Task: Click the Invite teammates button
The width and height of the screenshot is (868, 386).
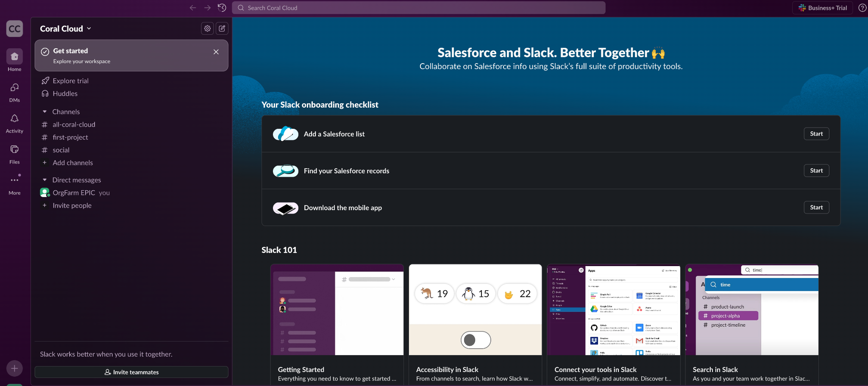Action: (131, 372)
